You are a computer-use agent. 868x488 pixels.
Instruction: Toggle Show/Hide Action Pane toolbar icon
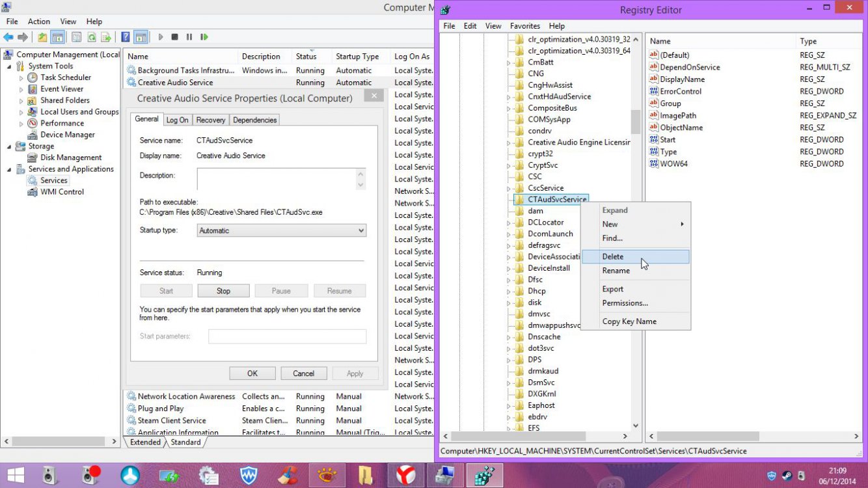(x=141, y=37)
